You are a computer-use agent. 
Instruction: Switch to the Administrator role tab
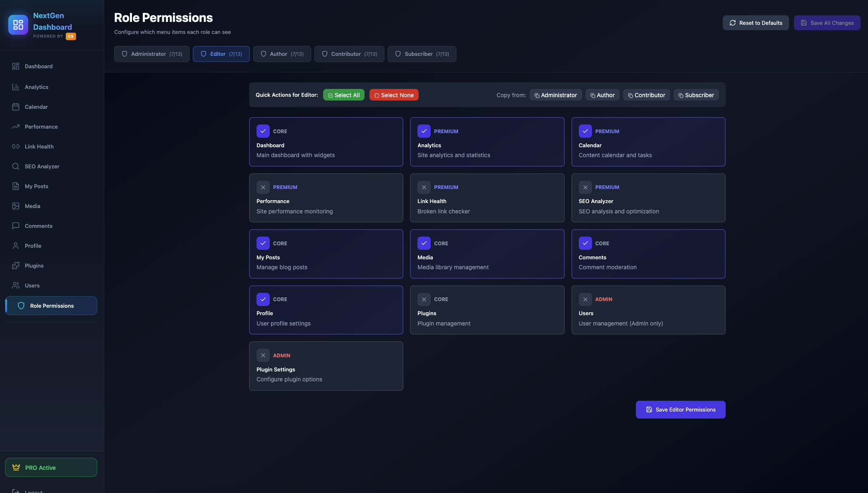pyautogui.click(x=152, y=54)
